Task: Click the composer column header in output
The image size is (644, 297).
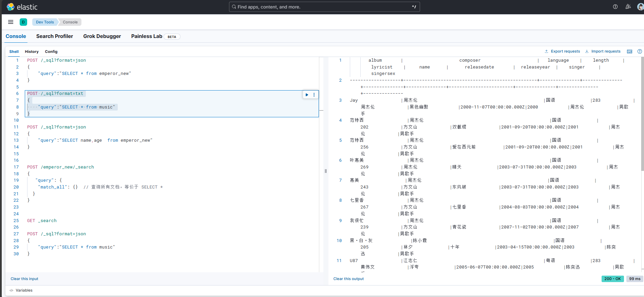Action: [470, 60]
